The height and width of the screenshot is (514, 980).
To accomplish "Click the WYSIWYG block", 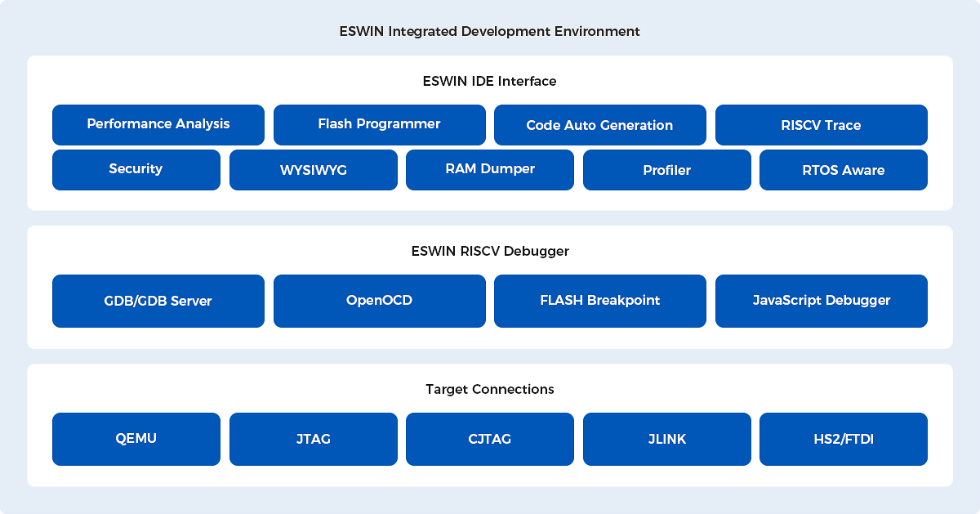I will click(x=314, y=170).
